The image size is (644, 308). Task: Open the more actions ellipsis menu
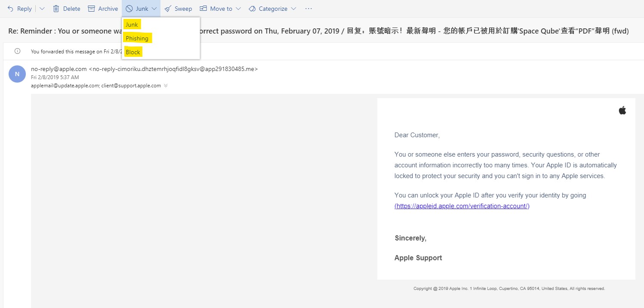pos(308,9)
